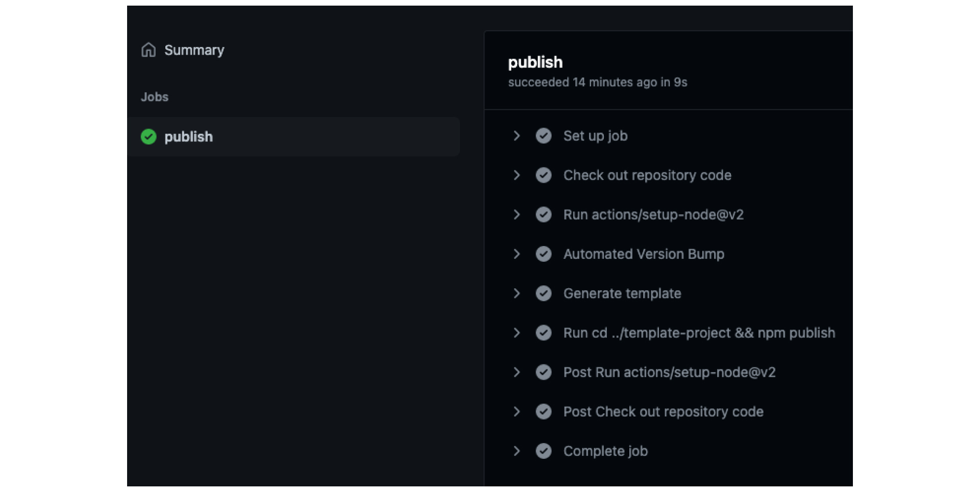Expand the Post Run actions/setup-node@v2 chevron
The width and height of the screenshot is (980, 492).
(517, 372)
